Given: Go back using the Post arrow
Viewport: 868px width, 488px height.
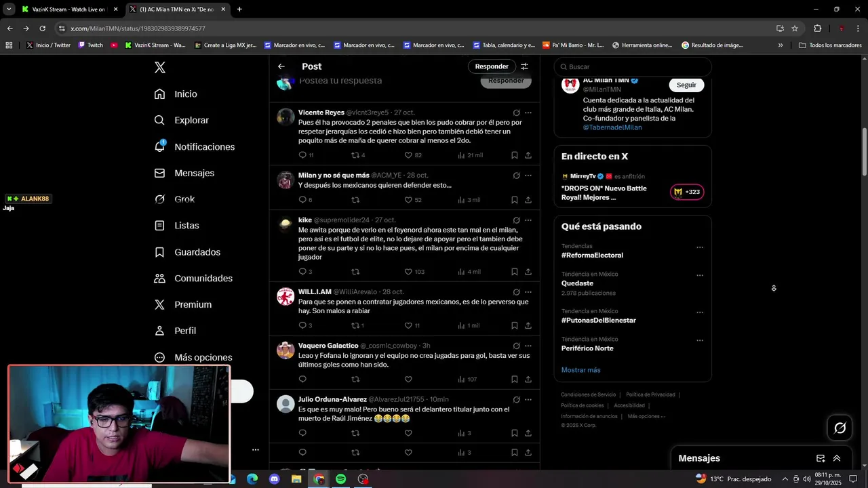Looking at the screenshot, I should click(281, 66).
